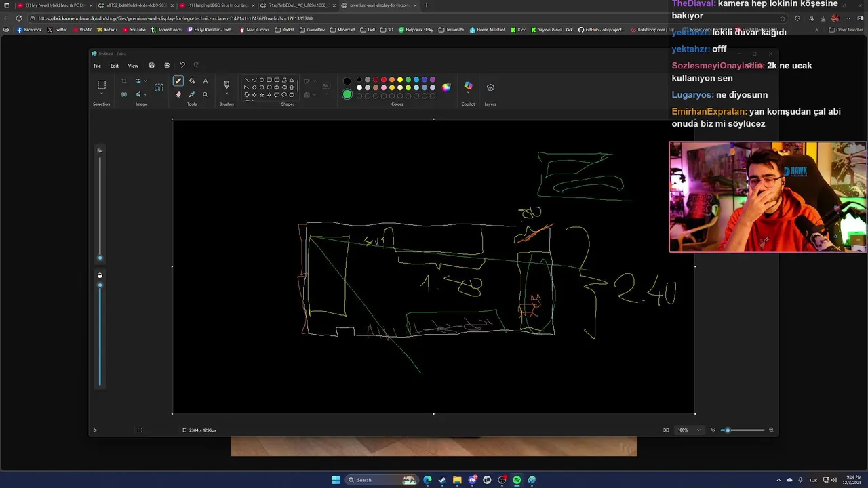
Task: Open the File menu in Paint
Action: pyautogui.click(x=97, y=66)
